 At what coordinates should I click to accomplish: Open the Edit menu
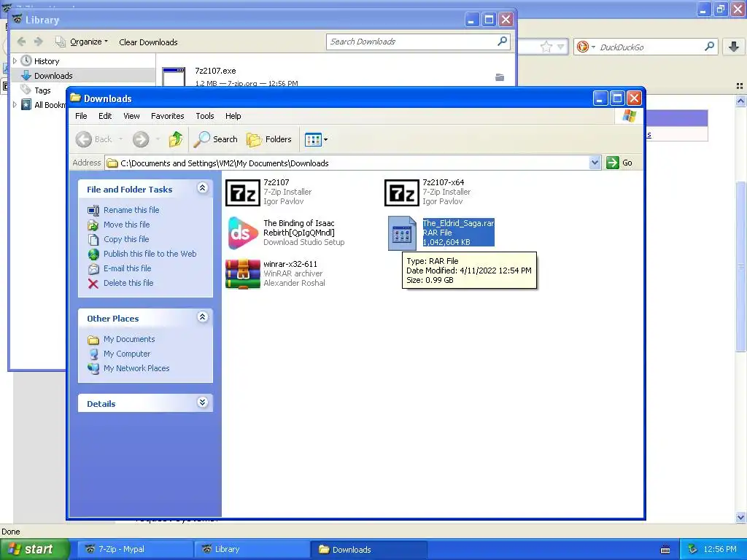[x=105, y=116]
